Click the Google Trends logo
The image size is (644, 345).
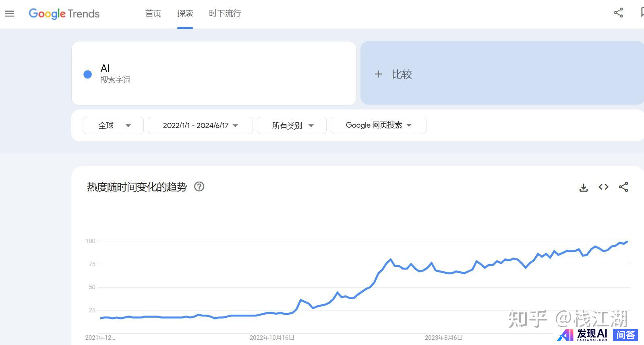point(64,14)
